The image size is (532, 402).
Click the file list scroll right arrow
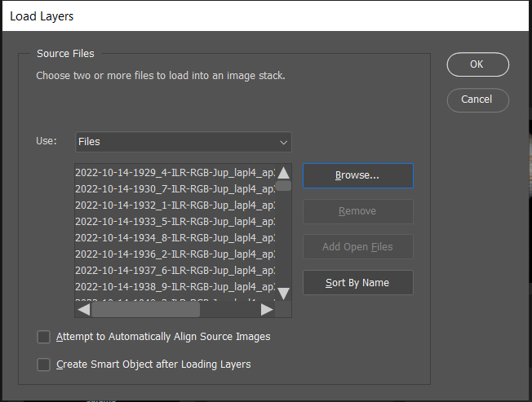(x=267, y=310)
